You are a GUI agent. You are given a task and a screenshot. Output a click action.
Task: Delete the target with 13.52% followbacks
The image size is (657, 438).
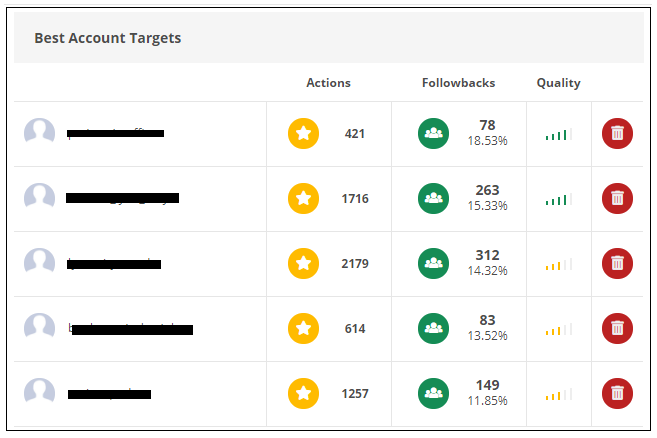(x=617, y=328)
